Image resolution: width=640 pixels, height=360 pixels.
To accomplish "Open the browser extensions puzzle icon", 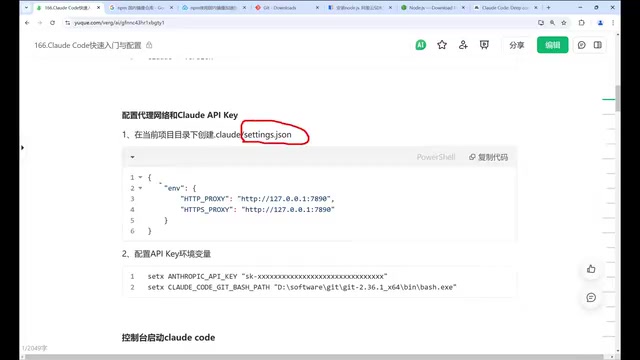I will click(x=582, y=23).
